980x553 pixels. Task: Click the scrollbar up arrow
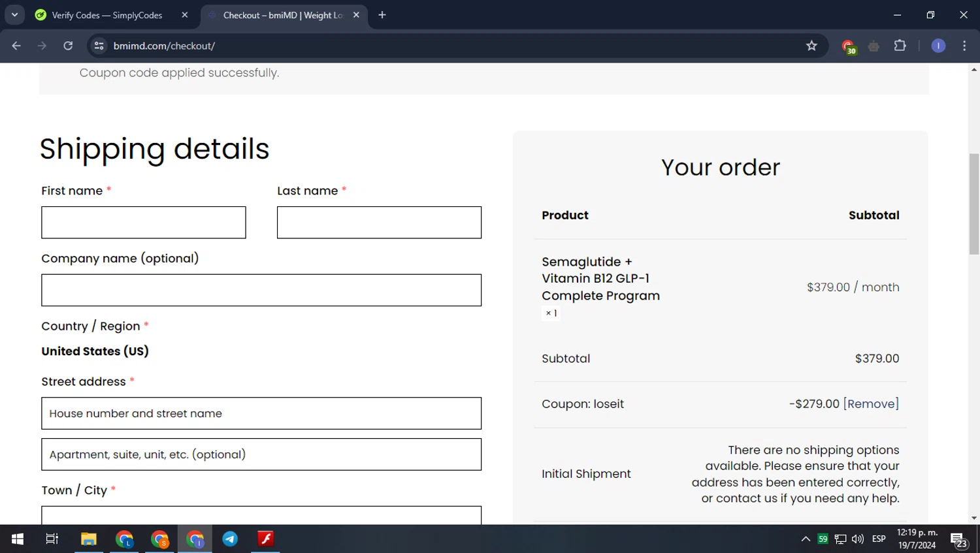pyautogui.click(x=974, y=69)
